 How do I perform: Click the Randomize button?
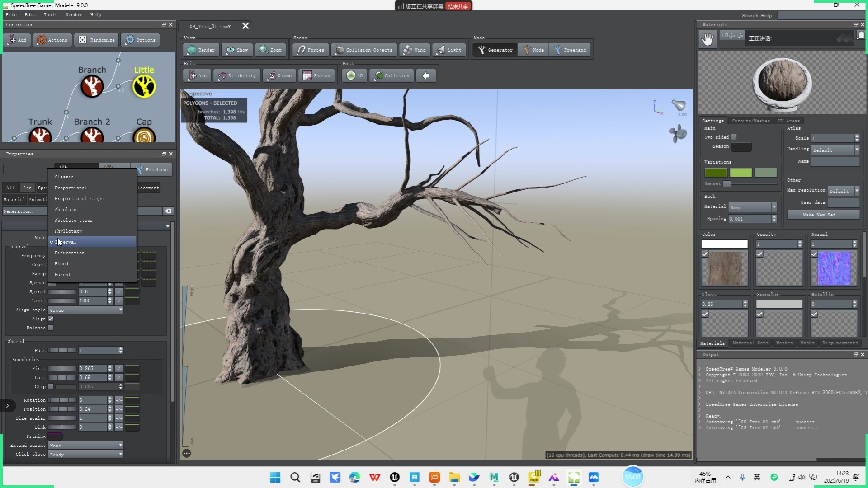pos(97,40)
